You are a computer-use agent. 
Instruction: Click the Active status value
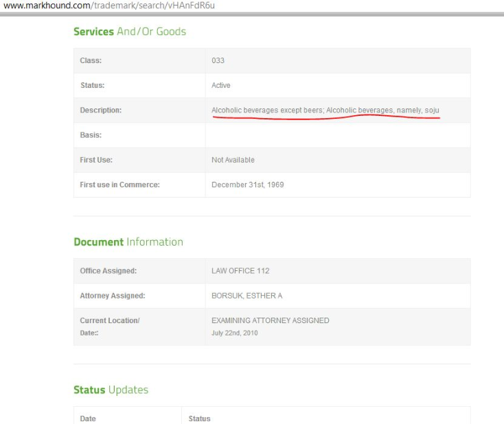click(221, 85)
